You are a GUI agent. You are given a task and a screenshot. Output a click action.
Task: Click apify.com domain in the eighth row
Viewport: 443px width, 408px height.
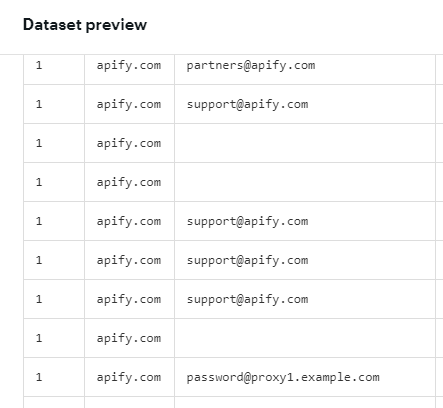(x=129, y=338)
